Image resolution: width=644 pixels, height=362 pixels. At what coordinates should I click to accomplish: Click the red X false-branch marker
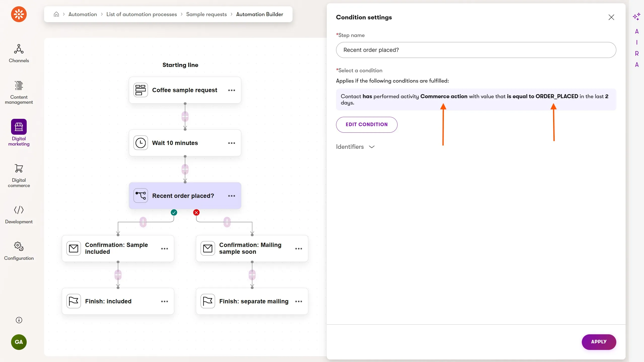(x=196, y=212)
